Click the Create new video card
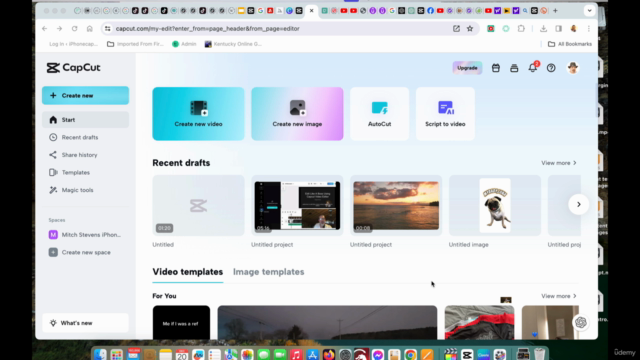The width and height of the screenshot is (640, 360). (198, 114)
